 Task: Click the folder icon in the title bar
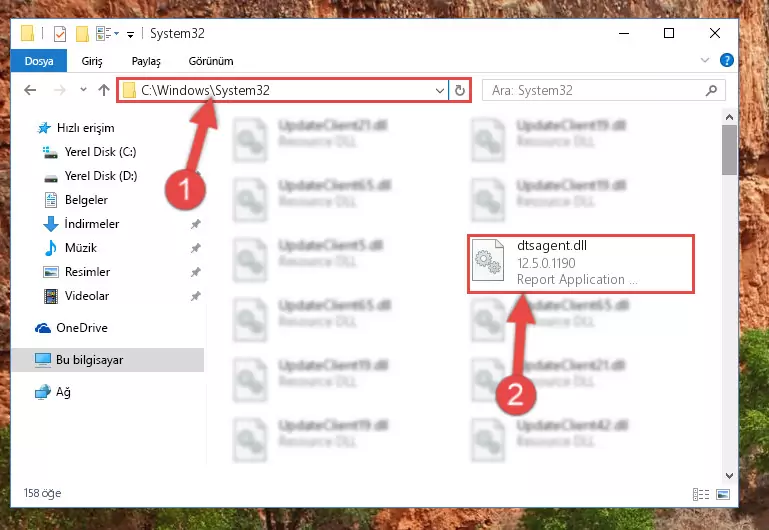click(27, 34)
